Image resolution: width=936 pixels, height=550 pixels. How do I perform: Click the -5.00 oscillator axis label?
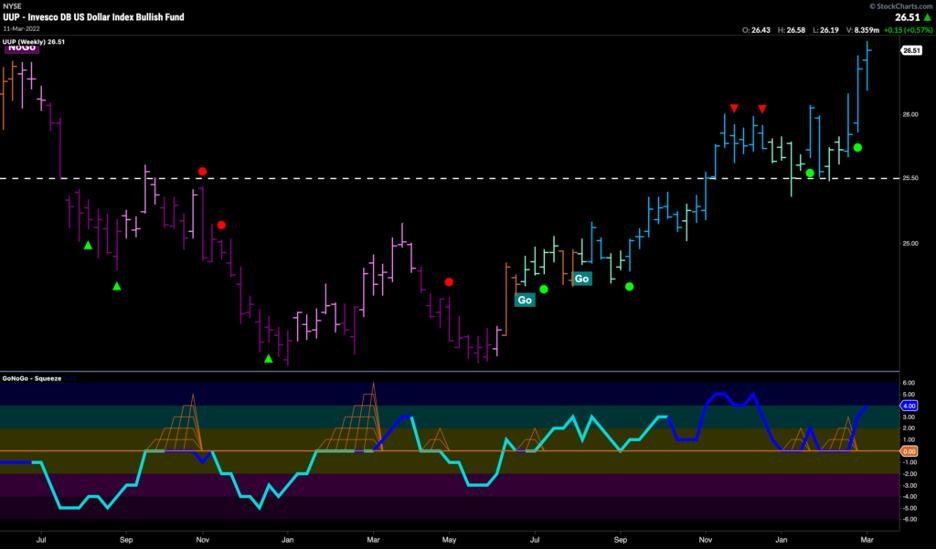coord(910,508)
